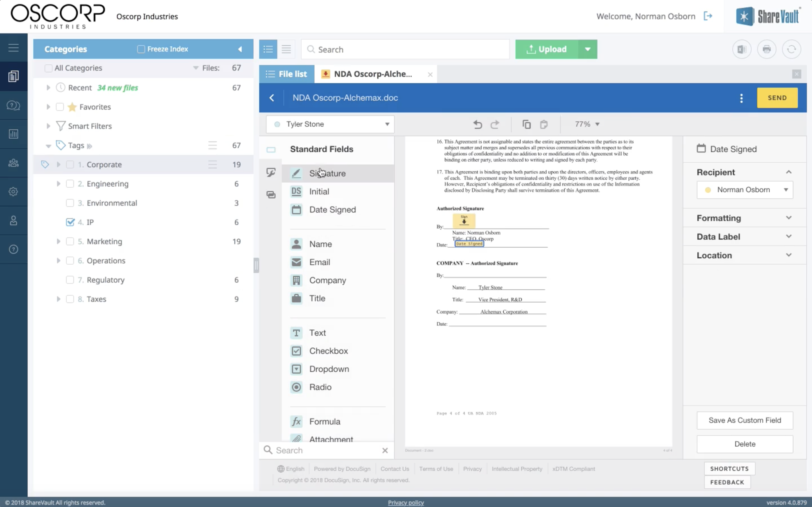Export to Excel icon button
This screenshot has height=507, width=812.
point(742,49)
